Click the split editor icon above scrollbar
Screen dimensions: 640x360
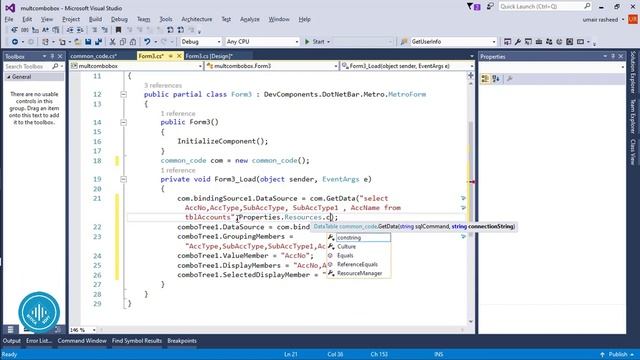(x=471, y=75)
